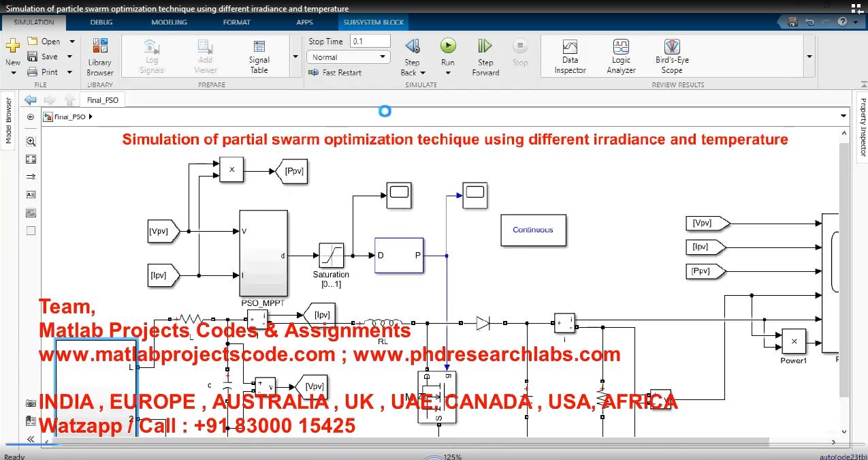Image resolution: width=868 pixels, height=460 pixels.
Task: Click the Continuous powergui block
Action: coord(533,230)
